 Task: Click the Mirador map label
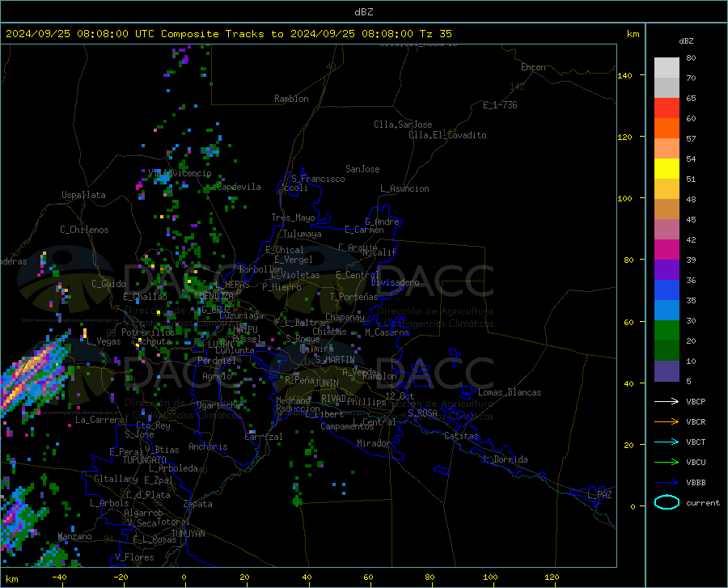point(374,443)
